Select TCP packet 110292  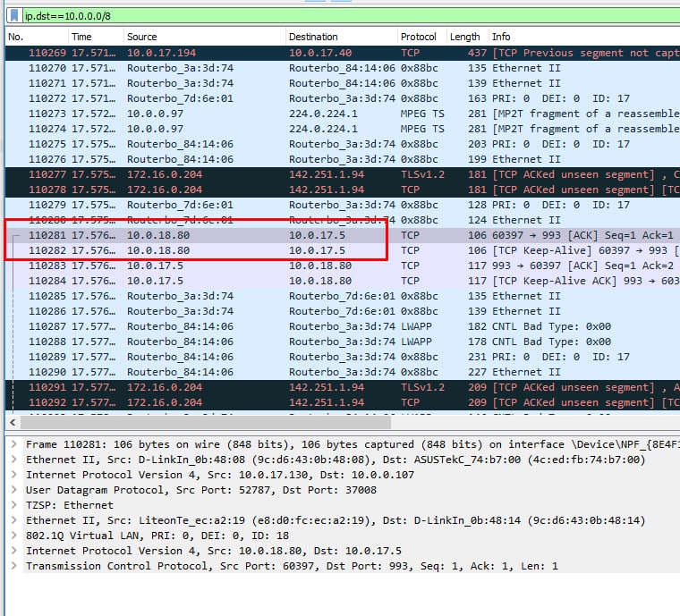(x=343, y=402)
